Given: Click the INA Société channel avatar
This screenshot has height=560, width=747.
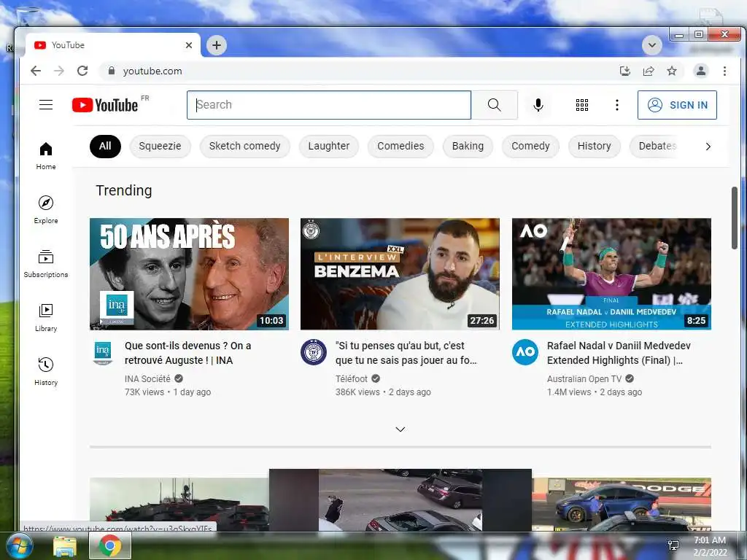Looking at the screenshot, I should point(103,353).
